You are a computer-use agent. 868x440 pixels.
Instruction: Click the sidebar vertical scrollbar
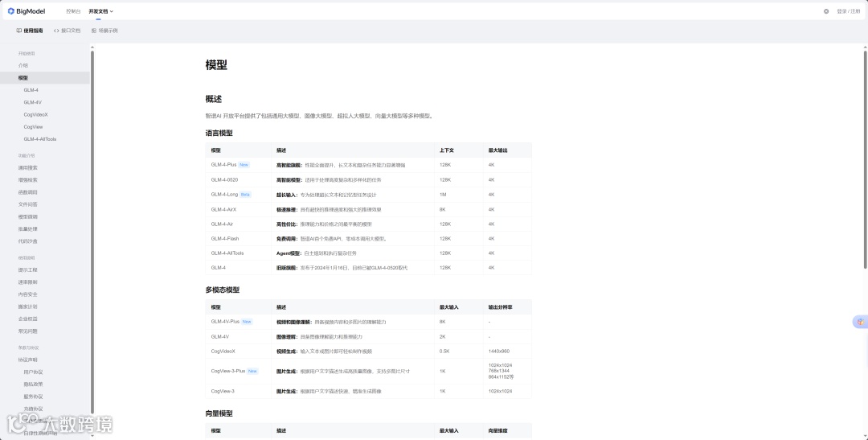tap(92, 232)
